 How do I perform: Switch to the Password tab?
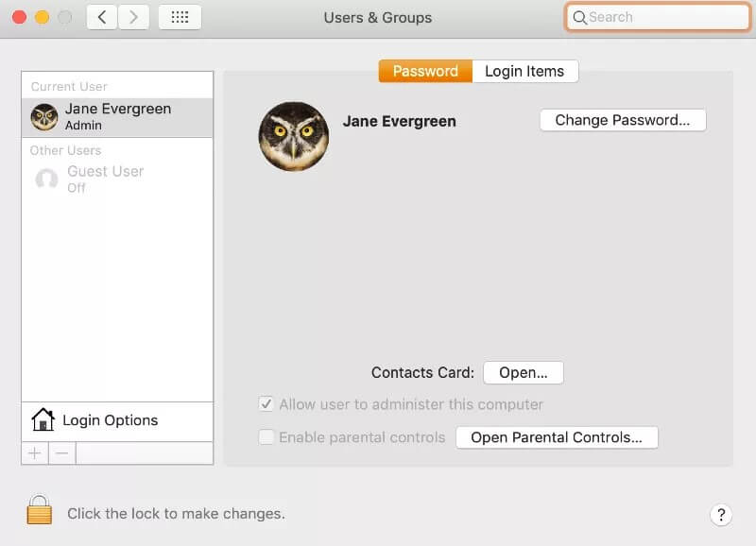[x=425, y=71]
